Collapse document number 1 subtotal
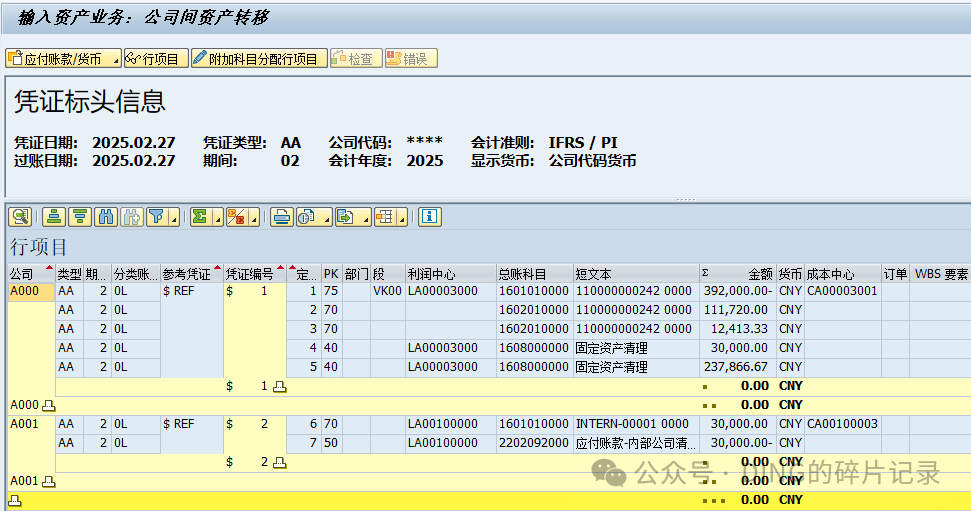This screenshot has width=971, height=511. click(x=280, y=387)
